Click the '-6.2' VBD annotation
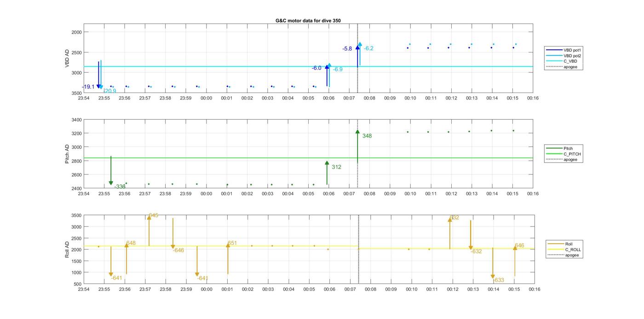This screenshot has height=319, width=644. pos(368,48)
